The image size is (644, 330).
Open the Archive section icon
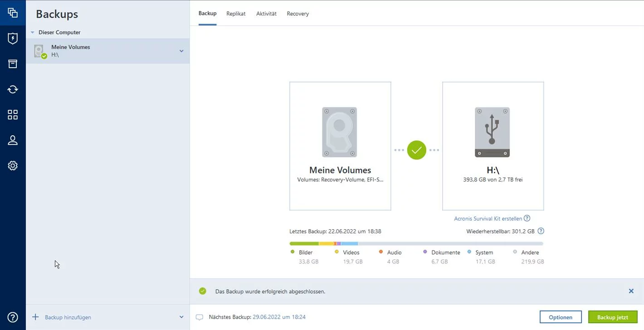click(13, 64)
